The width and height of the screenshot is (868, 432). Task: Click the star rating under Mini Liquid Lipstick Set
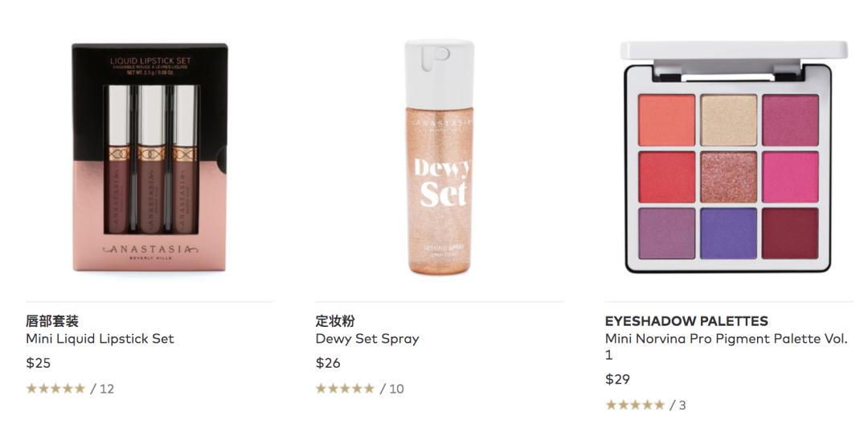(56, 389)
